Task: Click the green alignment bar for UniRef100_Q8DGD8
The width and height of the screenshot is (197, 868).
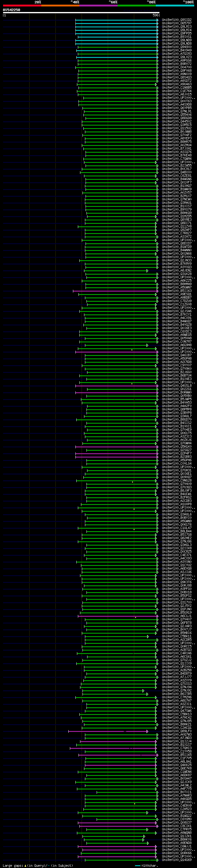Action: coord(122,118)
